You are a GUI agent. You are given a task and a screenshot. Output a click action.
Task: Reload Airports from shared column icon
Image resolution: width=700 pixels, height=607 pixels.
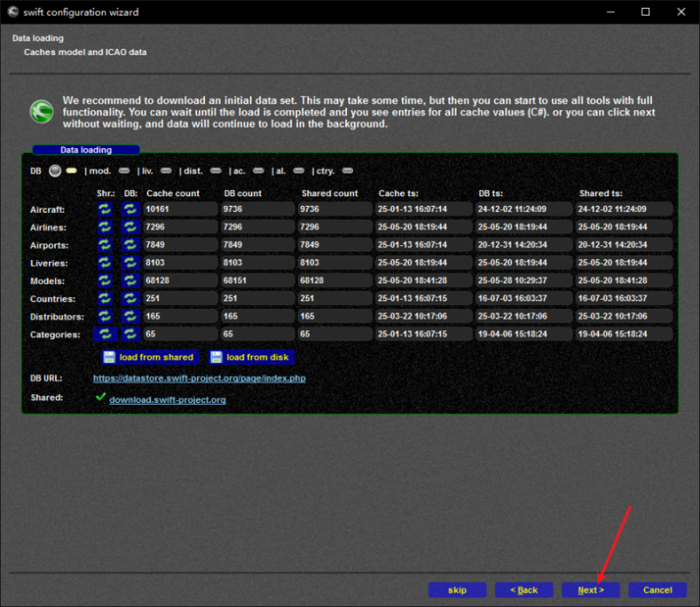pos(105,245)
